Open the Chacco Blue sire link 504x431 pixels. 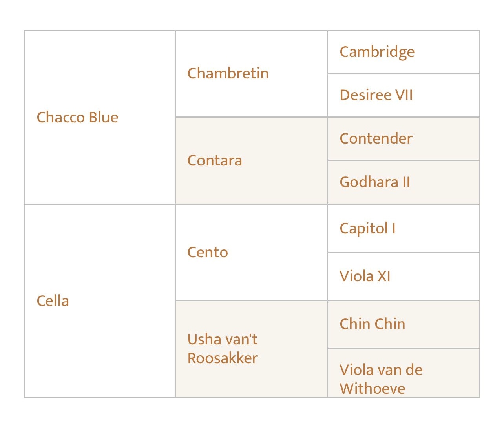[77, 117]
